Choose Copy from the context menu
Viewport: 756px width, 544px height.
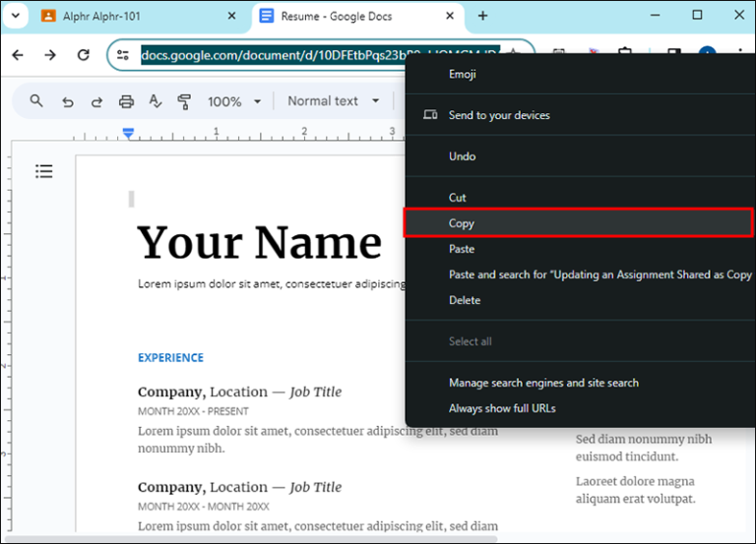point(462,223)
